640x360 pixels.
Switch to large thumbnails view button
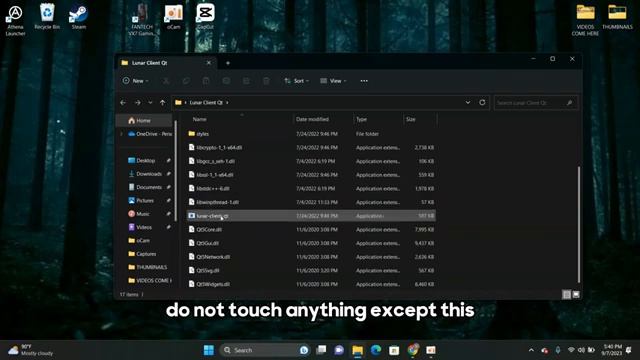576,294
